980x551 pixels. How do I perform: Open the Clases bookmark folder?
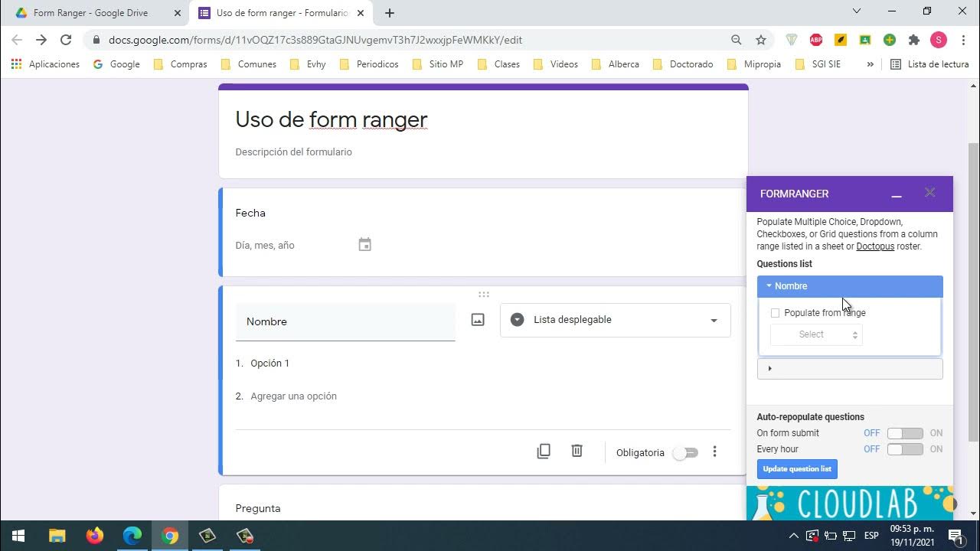[x=499, y=64]
